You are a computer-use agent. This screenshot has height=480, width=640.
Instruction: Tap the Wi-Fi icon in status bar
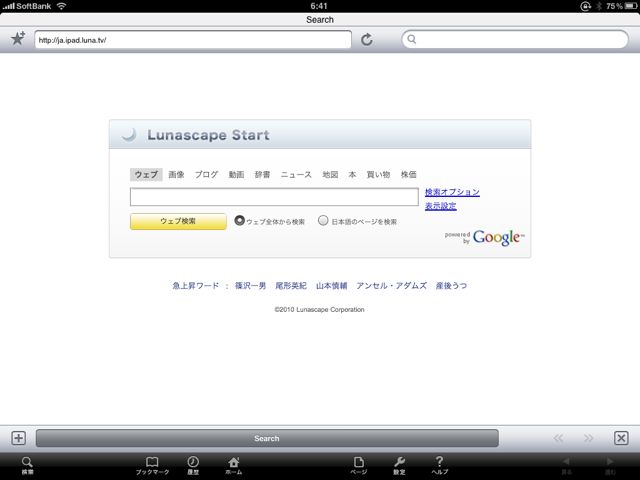point(61,6)
